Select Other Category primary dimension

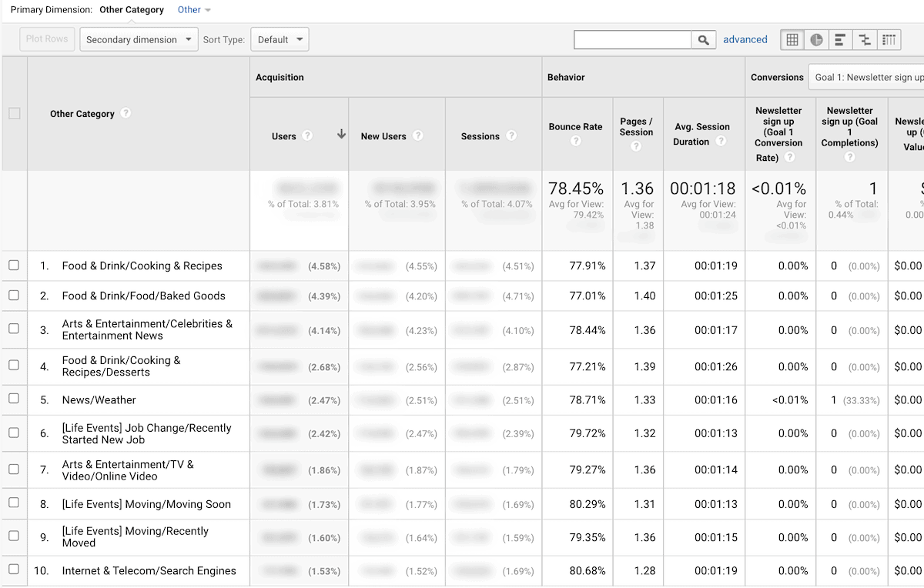pyautogui.click(x=132, y=10)
